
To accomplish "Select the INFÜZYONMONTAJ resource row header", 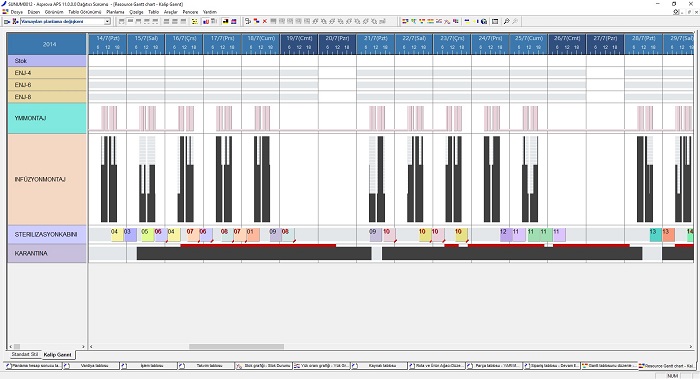I will [47, 179].
